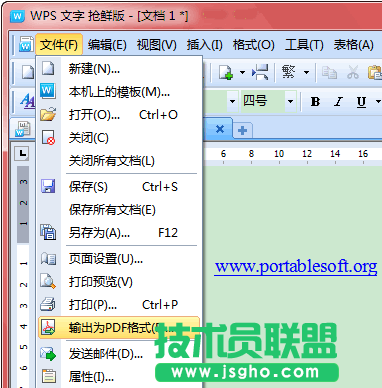Open the font name dropdown arrow
Screen dimensions: 382x388
coord(232,101)
